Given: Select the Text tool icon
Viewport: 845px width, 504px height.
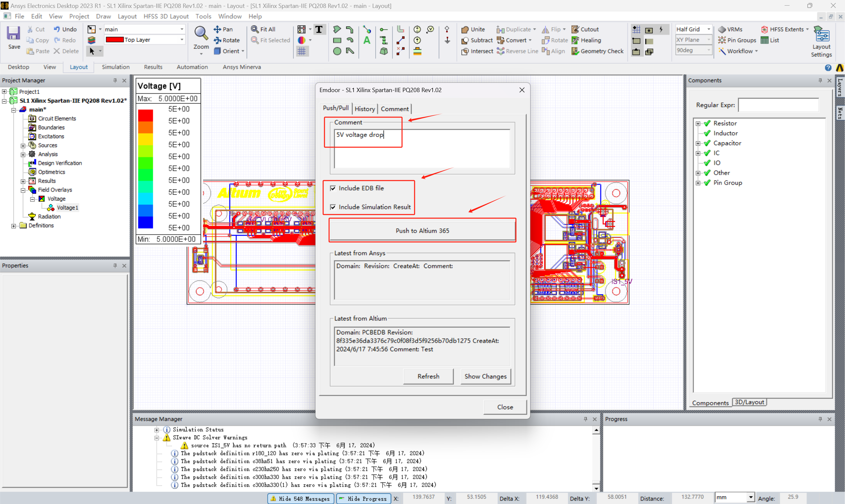Looking at the screenshot, I should pos(319,29).
